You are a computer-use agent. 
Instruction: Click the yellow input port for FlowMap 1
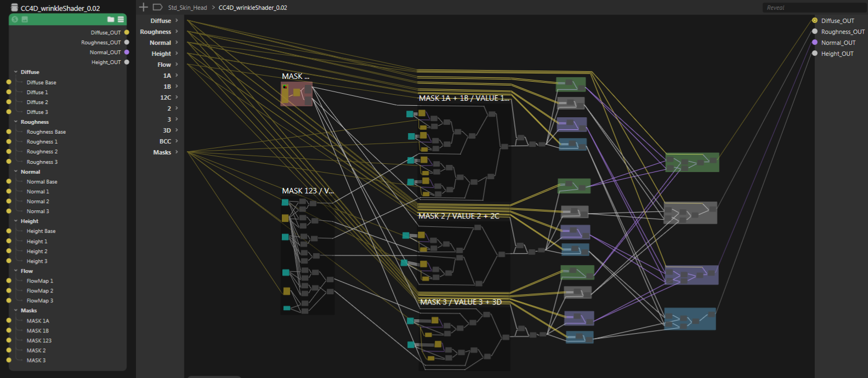tap(9, 280)
